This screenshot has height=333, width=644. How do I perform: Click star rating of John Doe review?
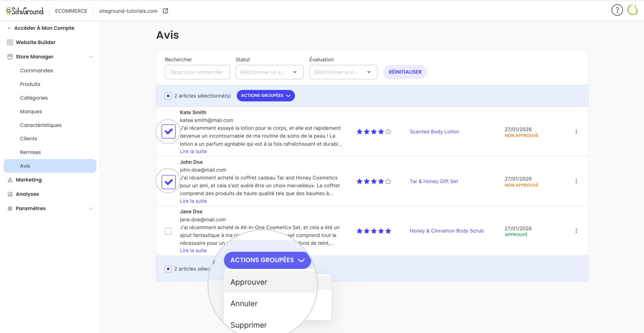(x=374, y=182)
